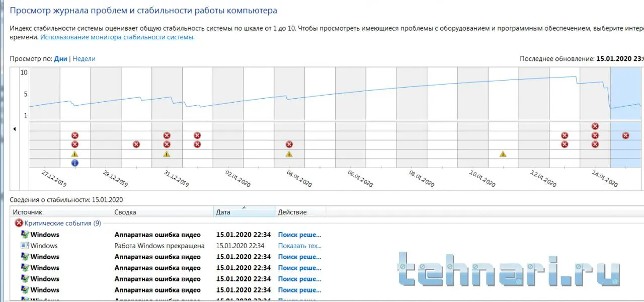Image resolution: width=644 pixels, height=302 pixels.
Task: Click upper red error icon on 01.01.2020
Action: click(x=197, y=135)
